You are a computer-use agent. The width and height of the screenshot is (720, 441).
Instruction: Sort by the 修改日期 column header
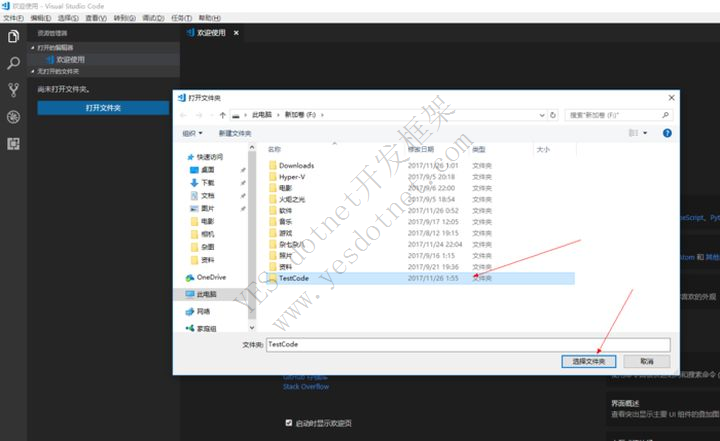[421, 149]
